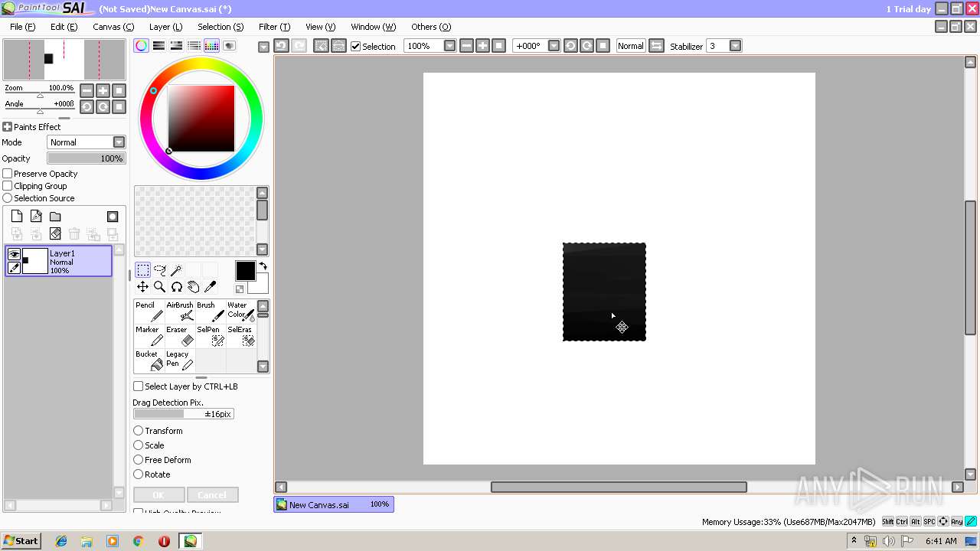Viewport: 980px width, 551px height.
Task: Select the Rotate view tool
Action: point(177,287)
